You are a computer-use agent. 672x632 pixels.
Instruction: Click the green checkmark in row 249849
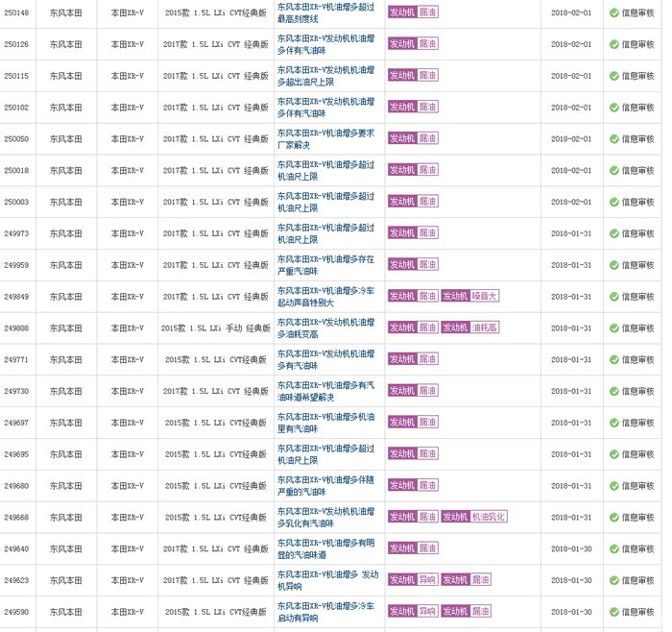coord(614,296)
